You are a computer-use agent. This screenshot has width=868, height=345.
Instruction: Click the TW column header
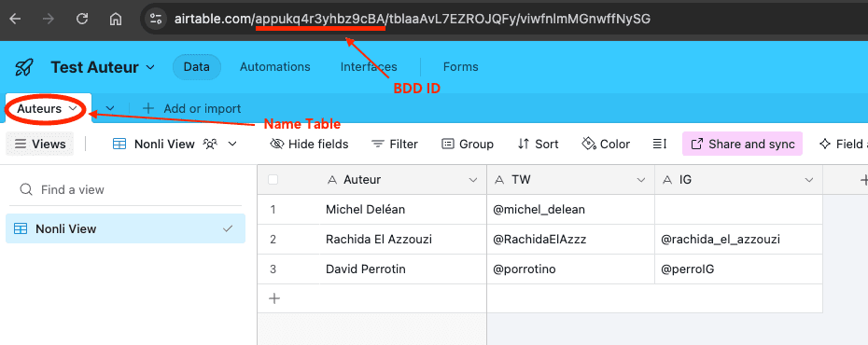click(570, 180)
